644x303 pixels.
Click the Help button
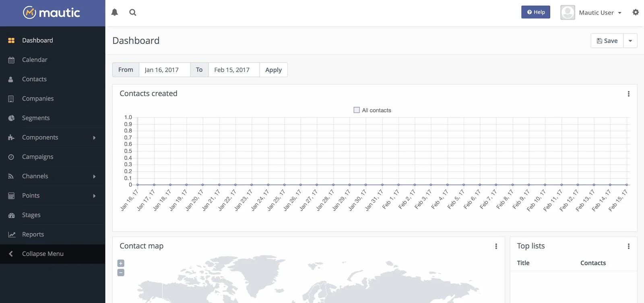point(535,12)
